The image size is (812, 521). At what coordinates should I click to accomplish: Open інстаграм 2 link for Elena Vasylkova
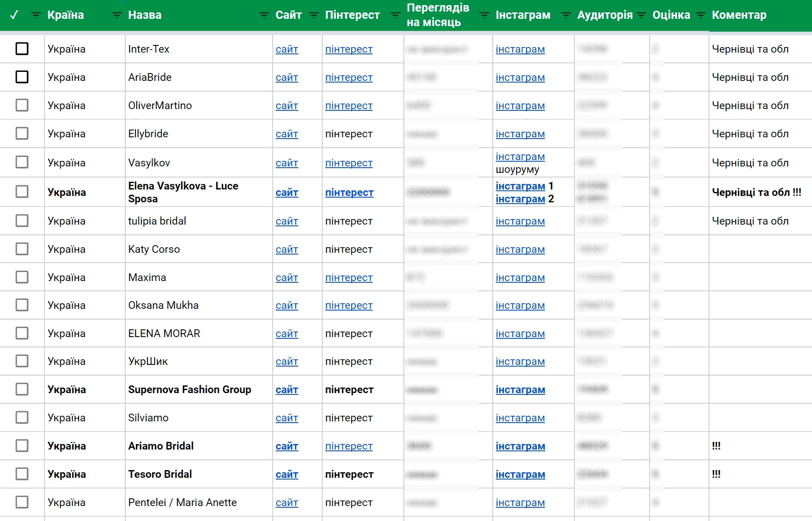(x=521, y=199)
